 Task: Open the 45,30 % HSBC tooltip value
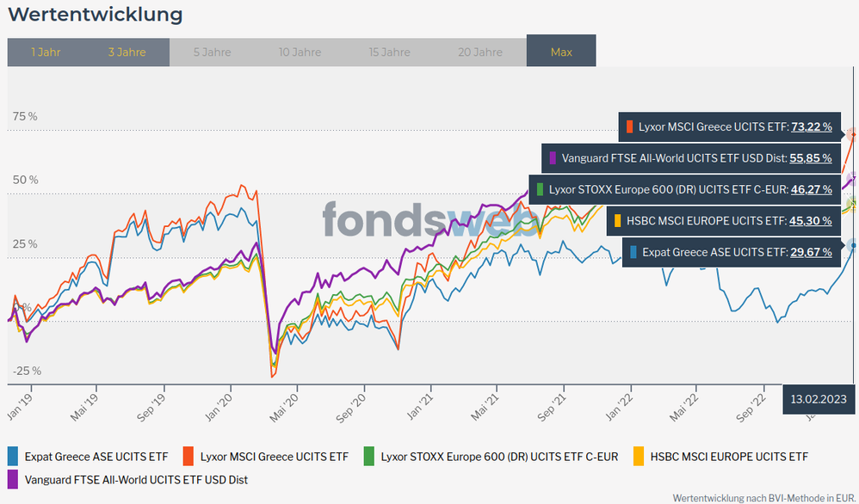(811, 221)
